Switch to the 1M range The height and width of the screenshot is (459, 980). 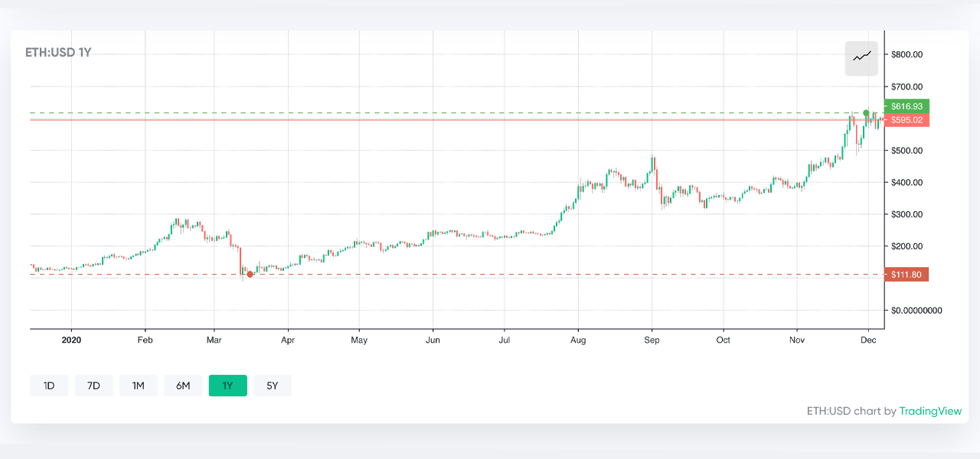coord(139,386)
